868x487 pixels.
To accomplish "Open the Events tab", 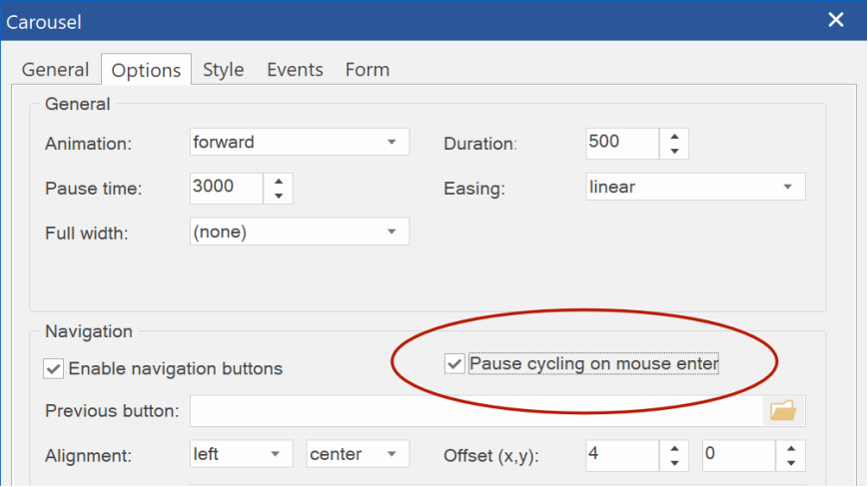I will [x=295, y=70].
